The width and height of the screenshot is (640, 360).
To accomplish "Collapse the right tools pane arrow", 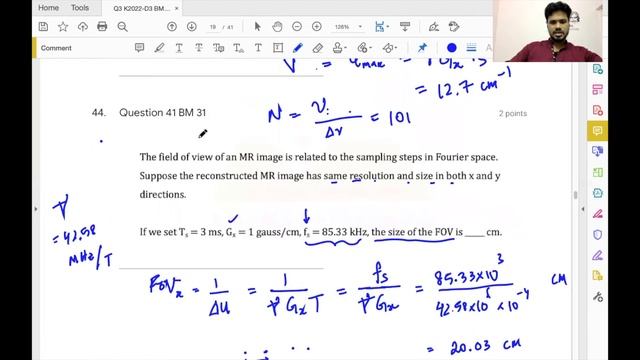I will (583, 209).
